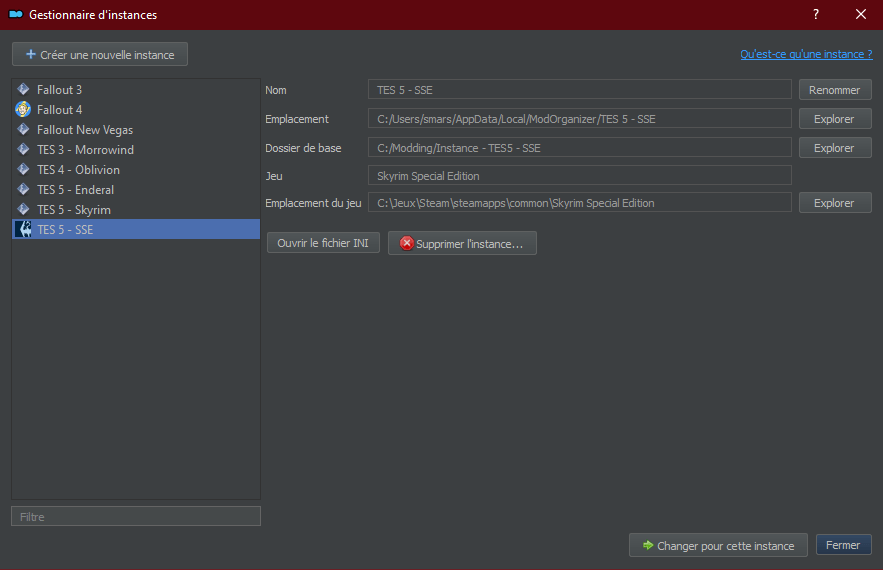Click the question mark help icon in title bar
The height and width of the screenshot is (570, 883).
point(816,15)
